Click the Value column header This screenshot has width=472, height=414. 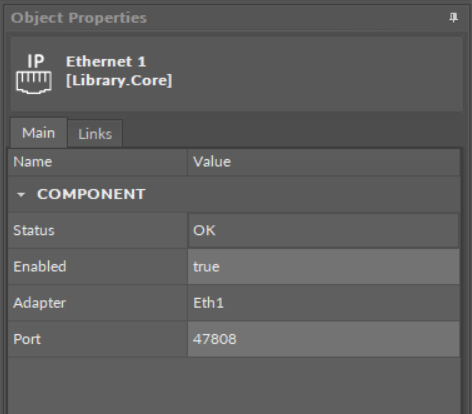[x=324, y=162]
